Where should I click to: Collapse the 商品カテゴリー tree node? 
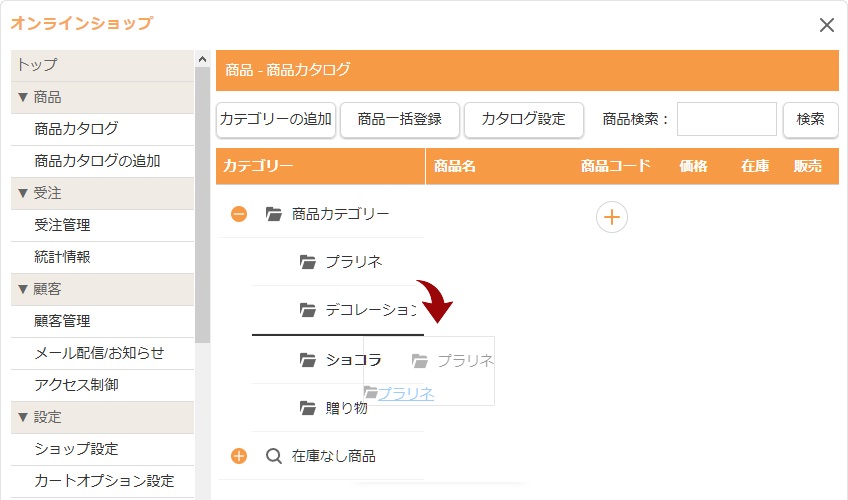click(239, 214)
